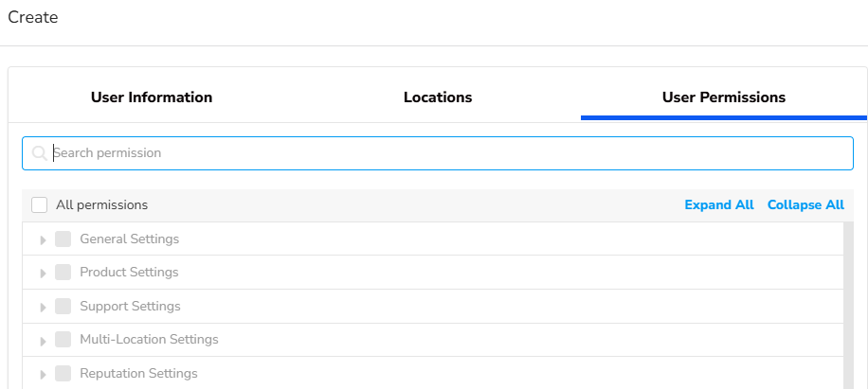Select the Multi-Location Settings checkbox

[63, 340]
